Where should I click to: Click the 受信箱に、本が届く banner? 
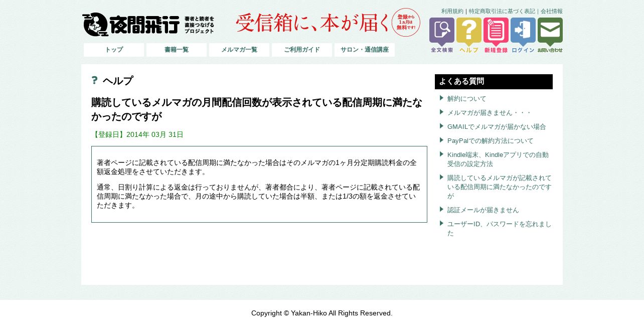(312, 23)
